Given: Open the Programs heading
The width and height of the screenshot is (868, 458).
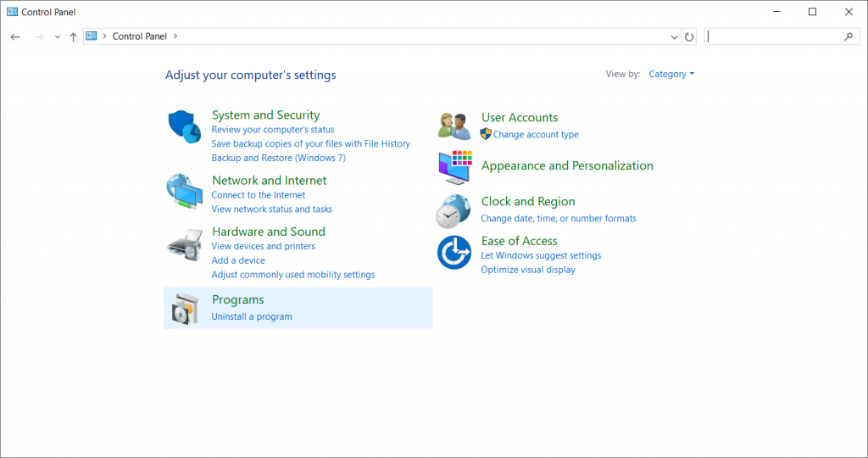Looking at the screenshot, I should (x=238, y=299).
